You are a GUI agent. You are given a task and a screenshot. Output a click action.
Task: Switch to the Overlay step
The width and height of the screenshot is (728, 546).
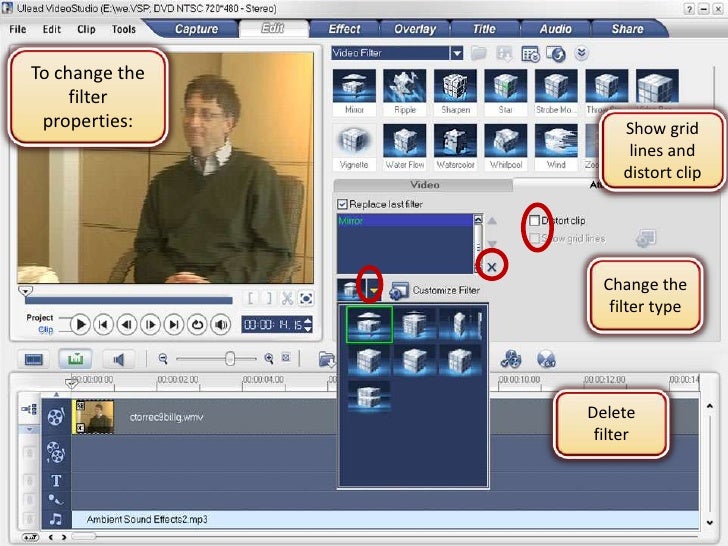coord(415,29)
